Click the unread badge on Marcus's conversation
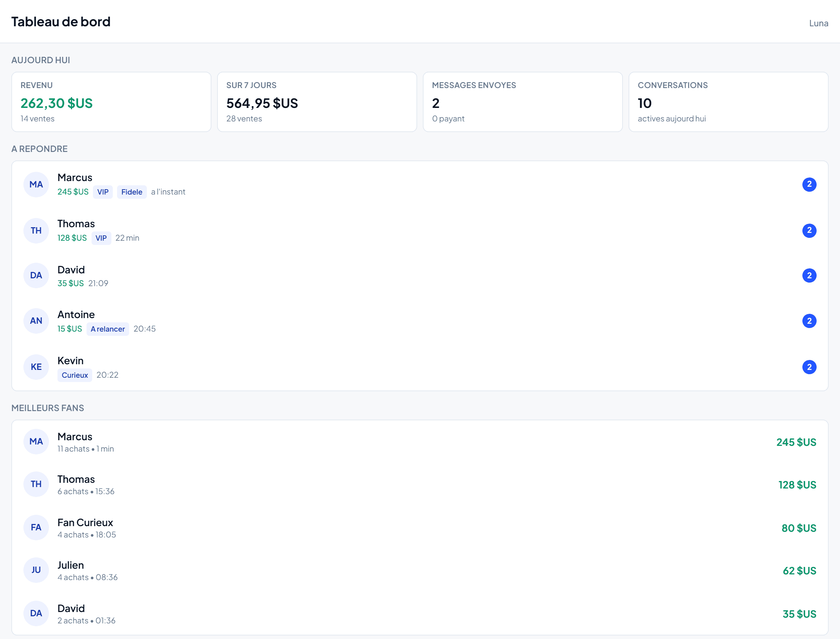This screenshot has width=840, height=639. pos(809,185)
